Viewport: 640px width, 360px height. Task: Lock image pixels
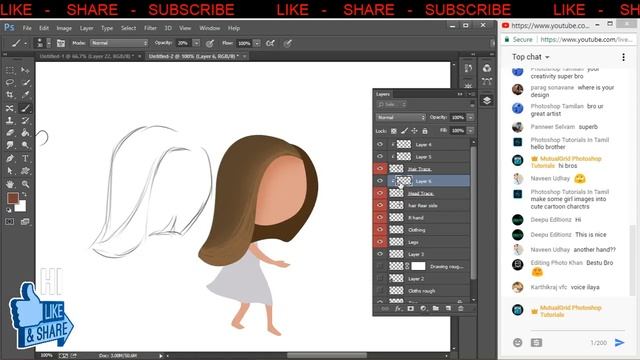pos(404,131)
